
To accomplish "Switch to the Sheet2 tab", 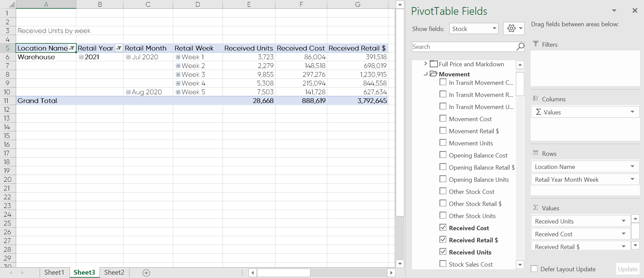I will [x=114, y=272].
